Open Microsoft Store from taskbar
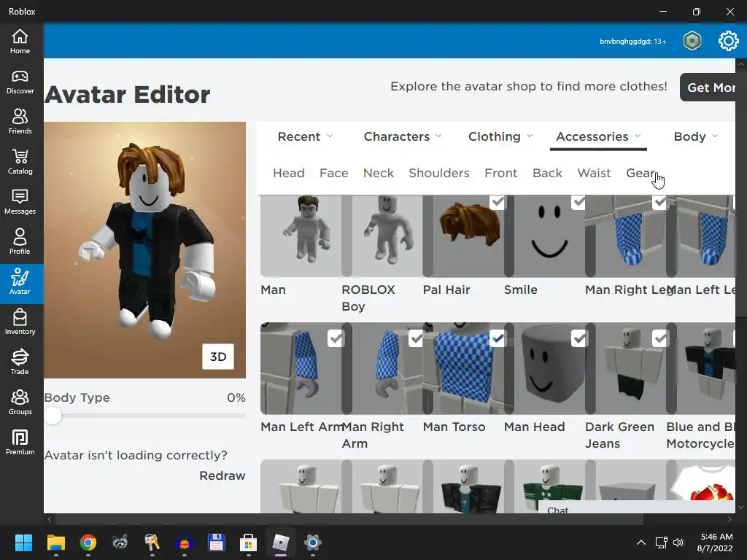 coord(248,542)
